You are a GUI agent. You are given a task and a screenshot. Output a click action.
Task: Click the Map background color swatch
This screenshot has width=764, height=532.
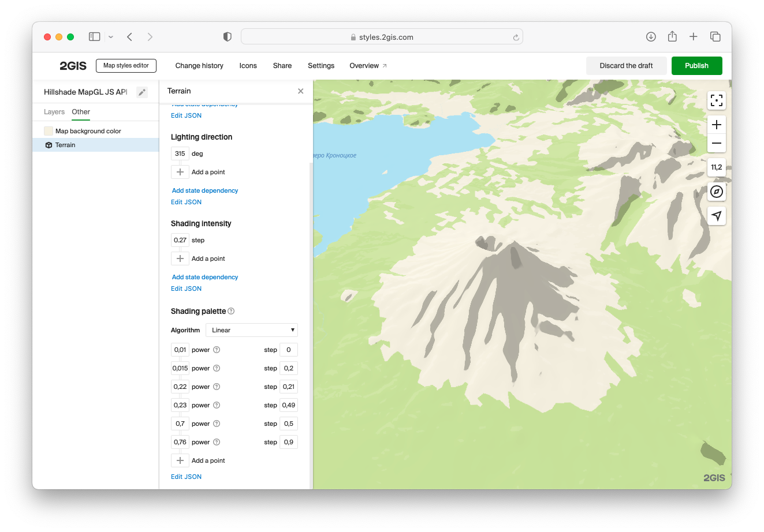coord(49,131)
